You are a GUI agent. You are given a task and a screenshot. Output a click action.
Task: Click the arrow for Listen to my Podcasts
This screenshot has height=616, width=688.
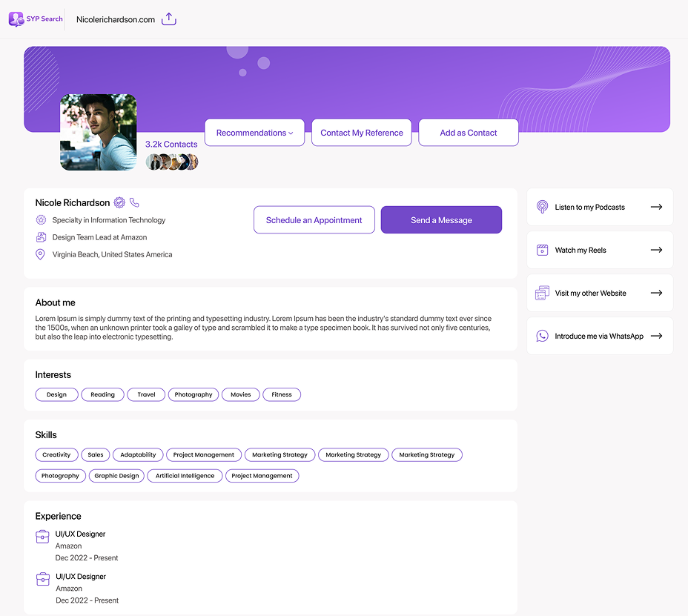click(x=655, y=207)
